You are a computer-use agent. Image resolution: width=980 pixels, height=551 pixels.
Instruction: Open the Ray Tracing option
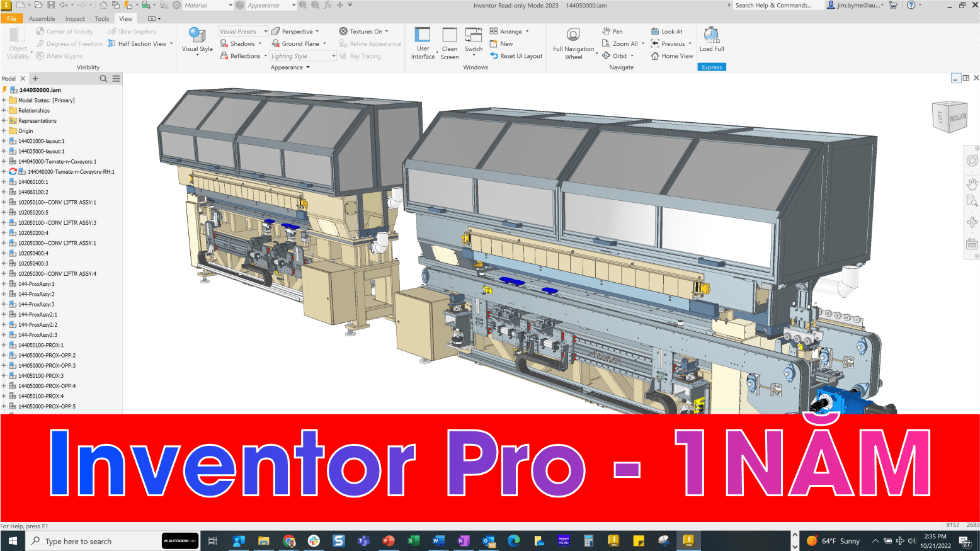360,56
